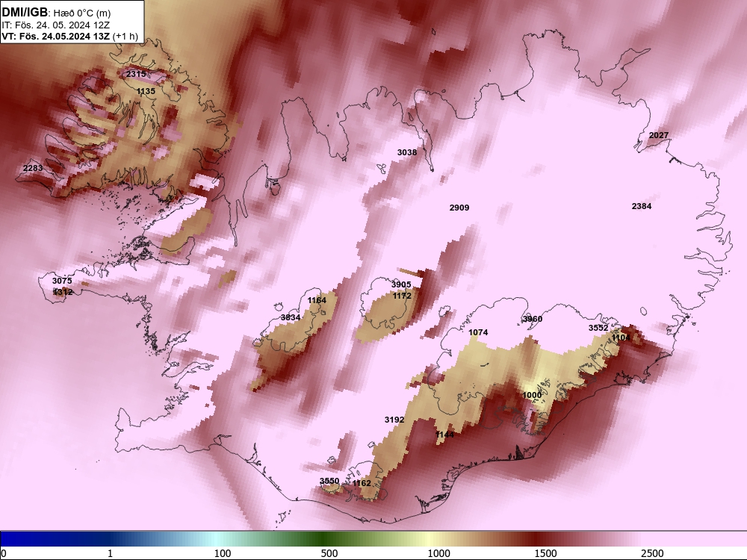Click the map value 3905
The height and width of the screenshot is (560, 747).
400,284
